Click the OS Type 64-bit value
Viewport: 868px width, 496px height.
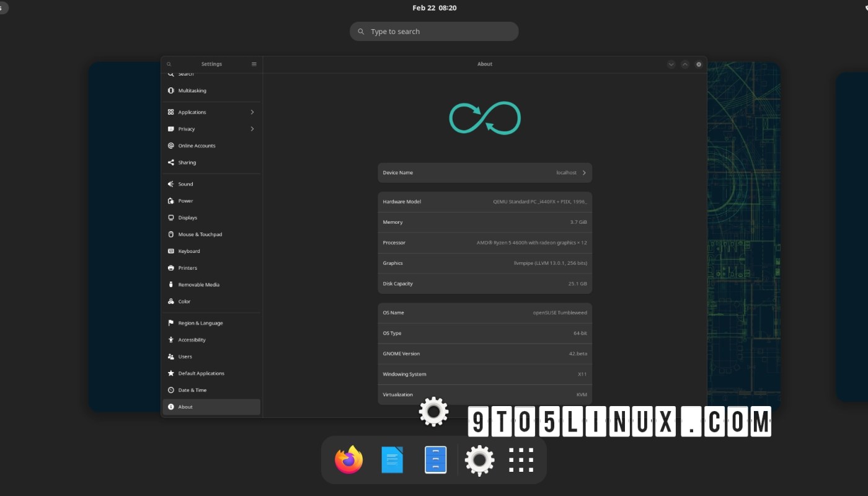(x=580, y=333)
